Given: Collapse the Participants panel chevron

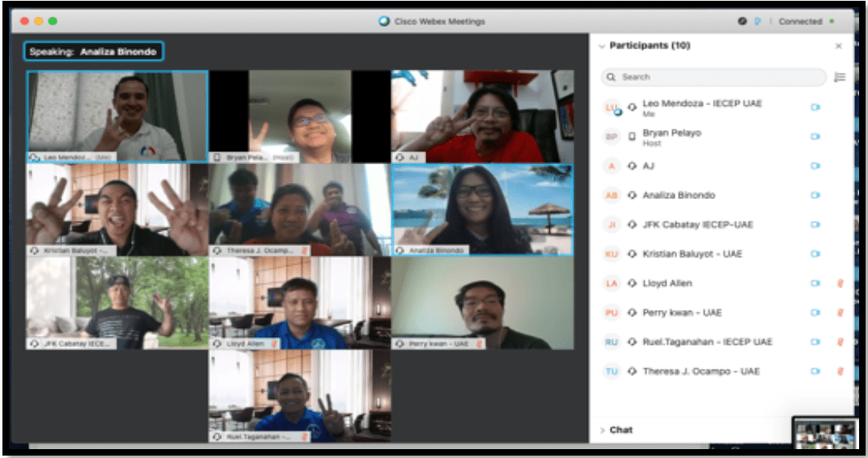Looking at the screenshot, I should click(x=601, y=46).
